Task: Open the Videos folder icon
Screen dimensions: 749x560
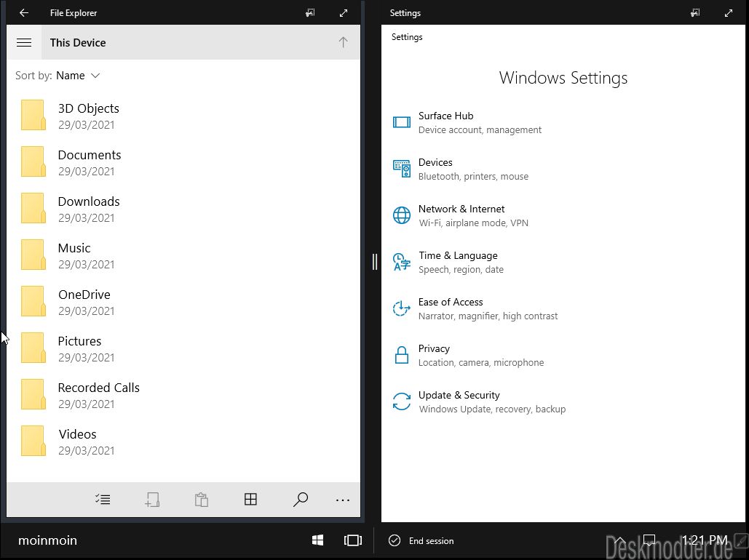Action: pyautogui.click(x=33, y=441)
